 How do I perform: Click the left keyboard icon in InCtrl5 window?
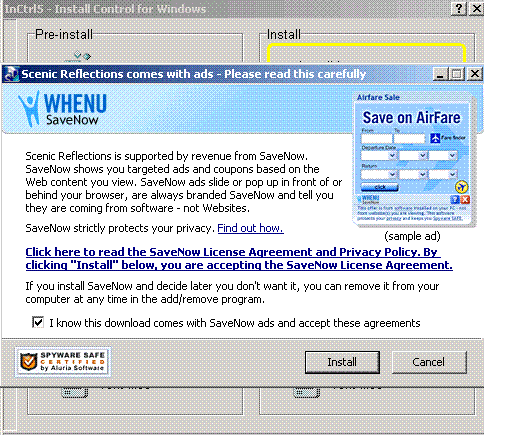75,393
